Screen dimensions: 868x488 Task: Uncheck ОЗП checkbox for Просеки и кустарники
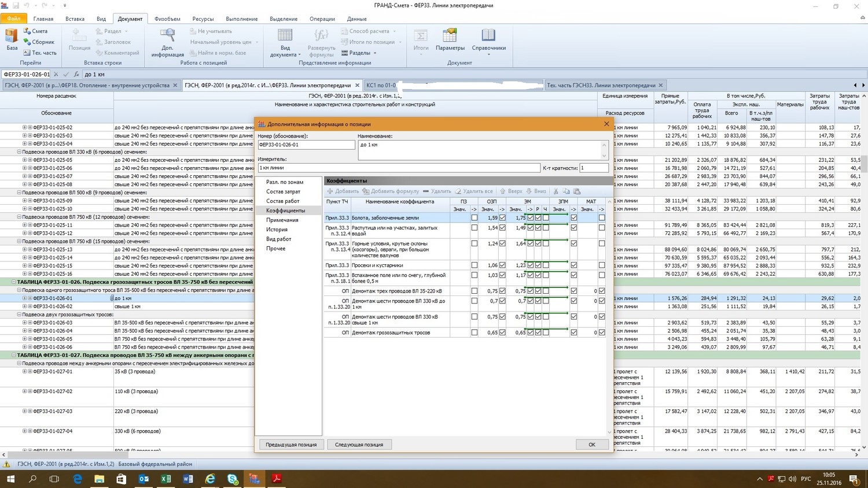click(x=502, y=265)
